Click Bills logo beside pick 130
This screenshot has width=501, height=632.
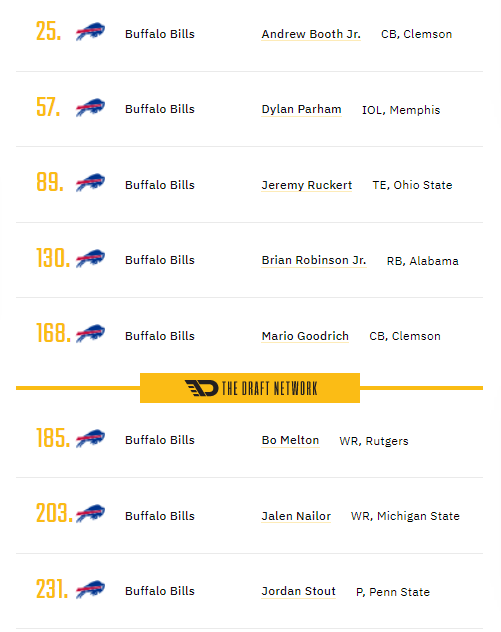point(90,258)
